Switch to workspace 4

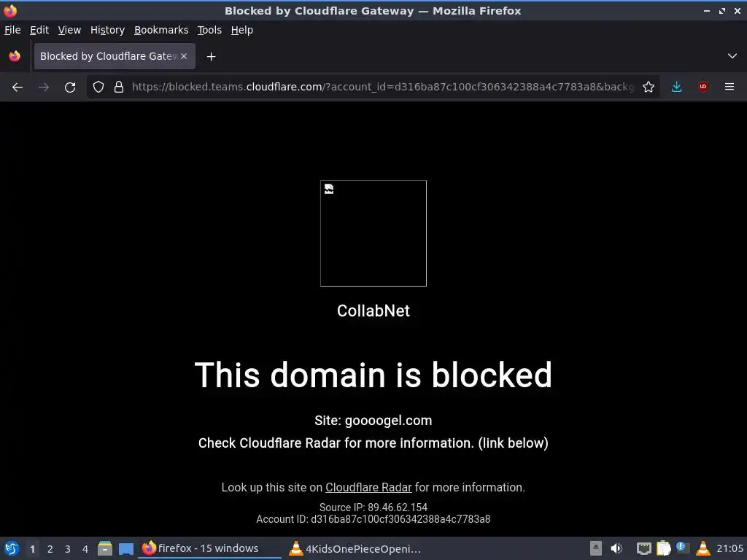[85, 549]
